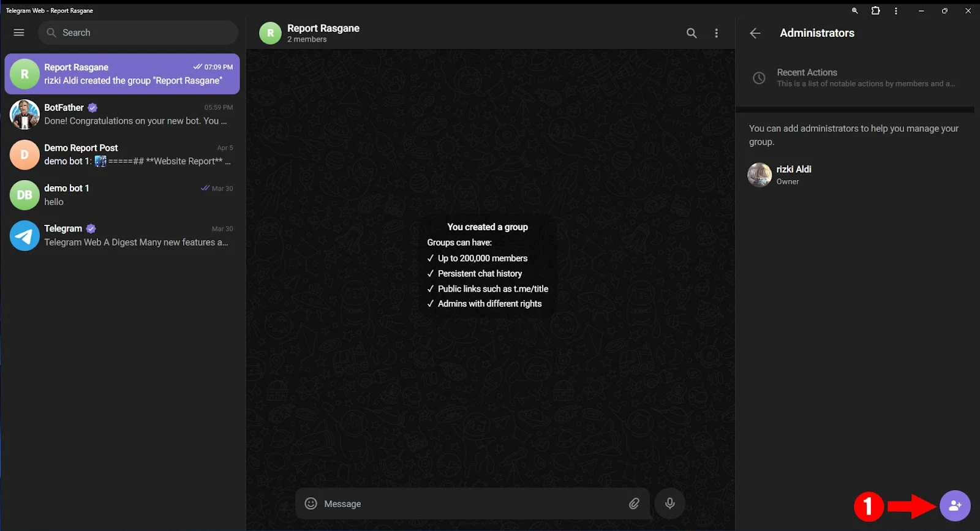Viewport: 980px width, 531px height.
Task: Click the Telegram verified badge
Action: pos(91,228)
